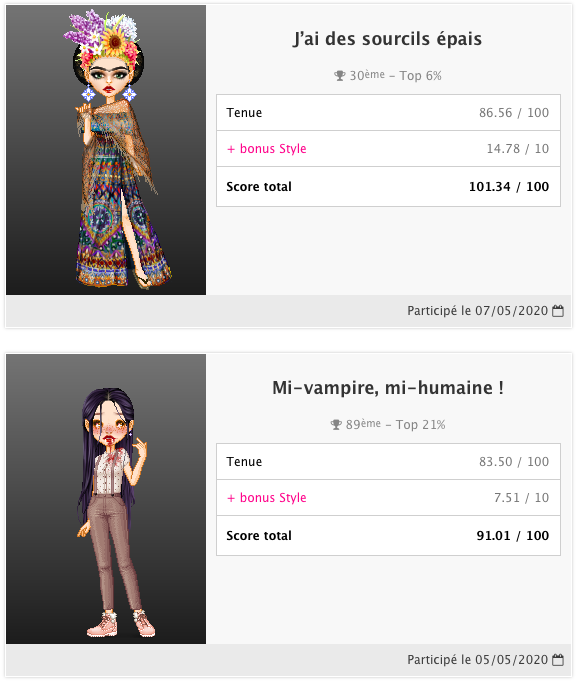Click calendar icon beside 05/05/2020 date

coord(558,660)
